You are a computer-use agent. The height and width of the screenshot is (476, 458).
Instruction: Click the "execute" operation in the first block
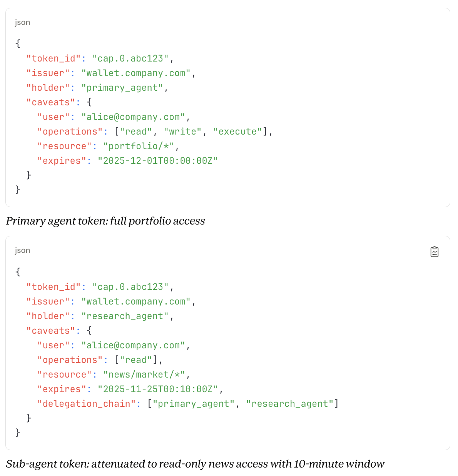(237, 131)
